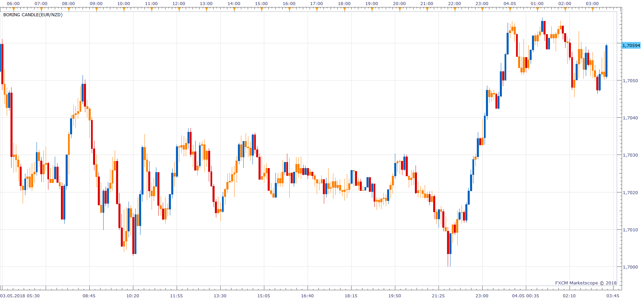Click the 02:10 bottom axis label
The height and width of the screenshot is (300, 644).
click(569, 296)
